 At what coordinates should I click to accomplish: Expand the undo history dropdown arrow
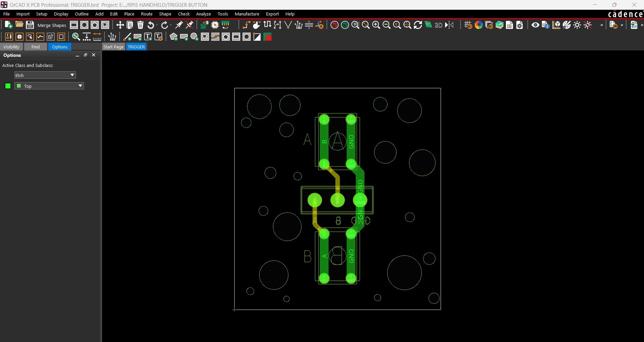point(157,25)
